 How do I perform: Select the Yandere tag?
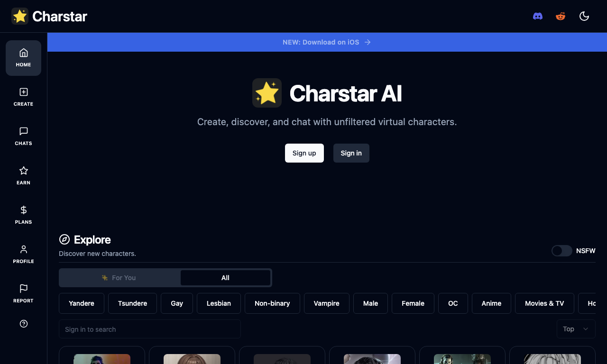[x=82, y=303]
